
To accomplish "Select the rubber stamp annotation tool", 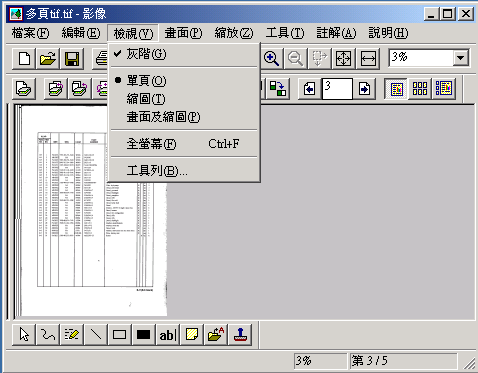I will 240,334.
